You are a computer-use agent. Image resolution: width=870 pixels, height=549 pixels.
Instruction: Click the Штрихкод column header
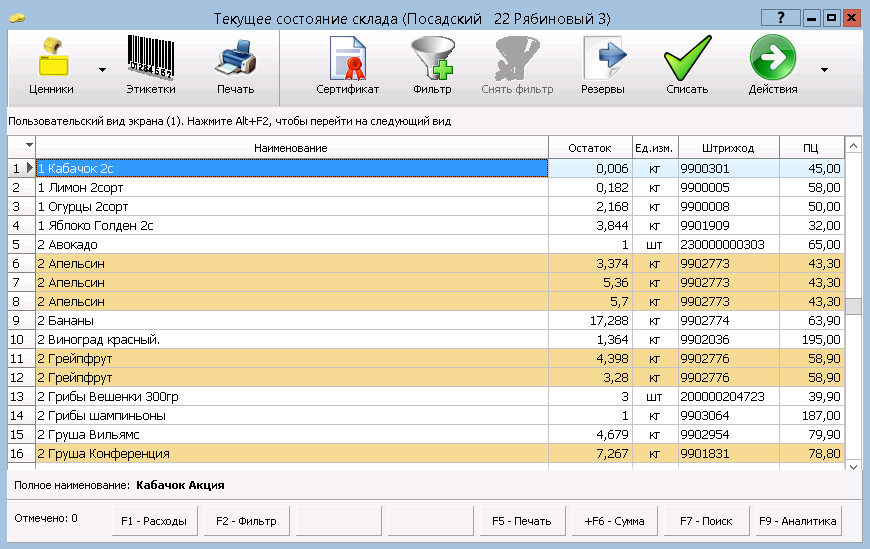[728, 148]
